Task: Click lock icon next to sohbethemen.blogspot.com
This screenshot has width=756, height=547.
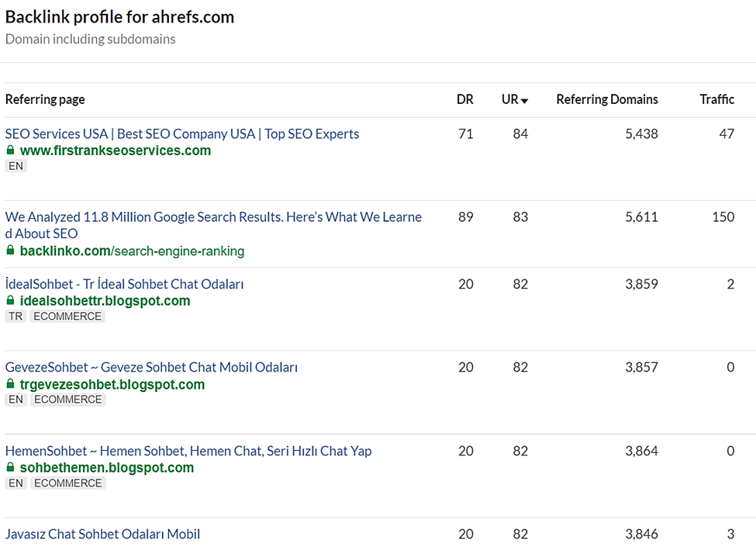Action: point(10,467)
